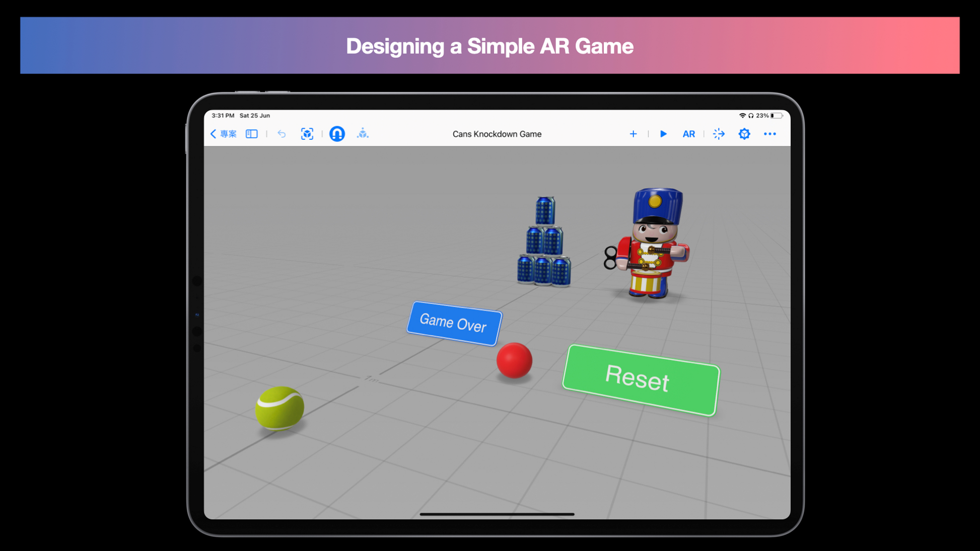Viewport: 980px width, 551px height.
Task: Open the object Properties cube icon
Action: click(744, 134)
